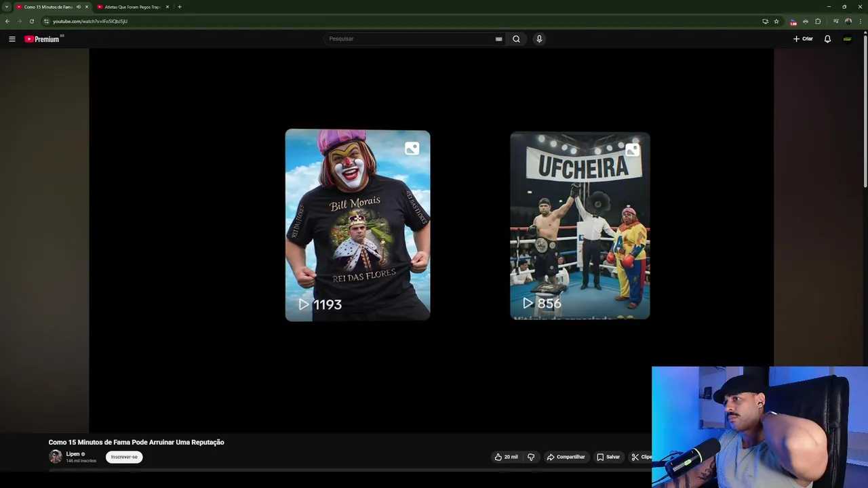Open the on-screen keyboard in search box
Viewport: 868px width, 488px height.
[x=499, y=39]
